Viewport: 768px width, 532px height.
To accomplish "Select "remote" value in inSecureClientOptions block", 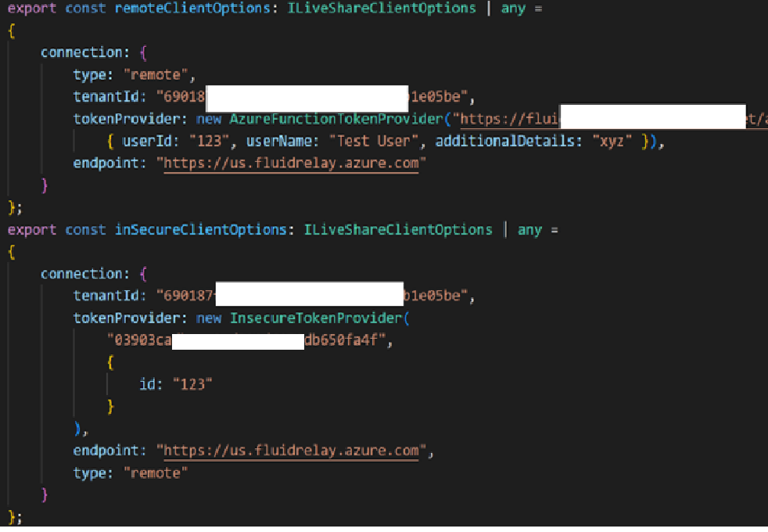I will [x=156, y=473].
